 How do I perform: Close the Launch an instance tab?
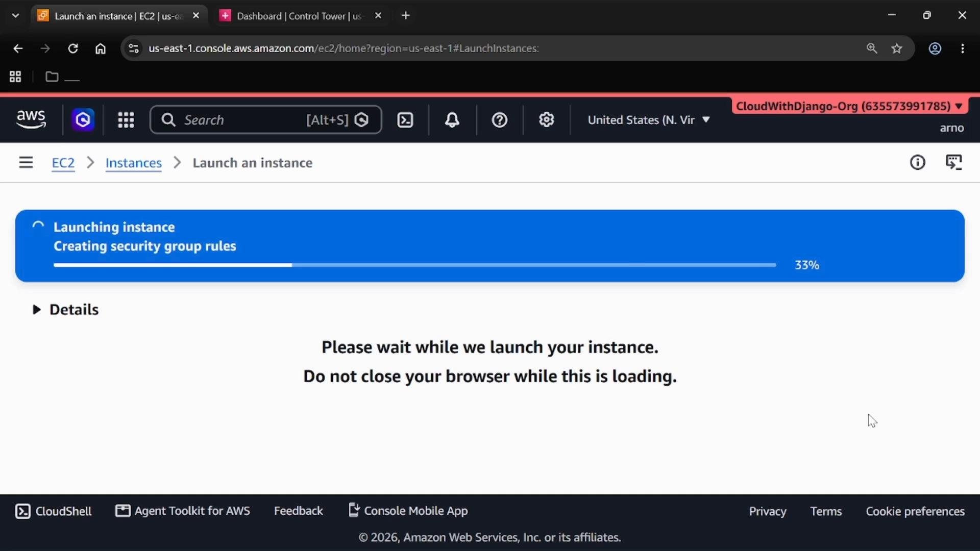point(196,16)
